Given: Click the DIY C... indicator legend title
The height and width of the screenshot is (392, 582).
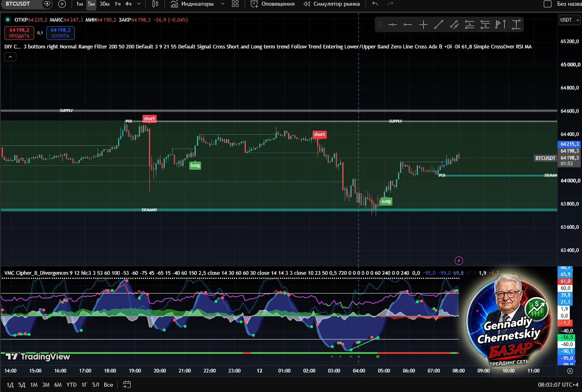Looking at the screenshot, I should click(12, 47).
